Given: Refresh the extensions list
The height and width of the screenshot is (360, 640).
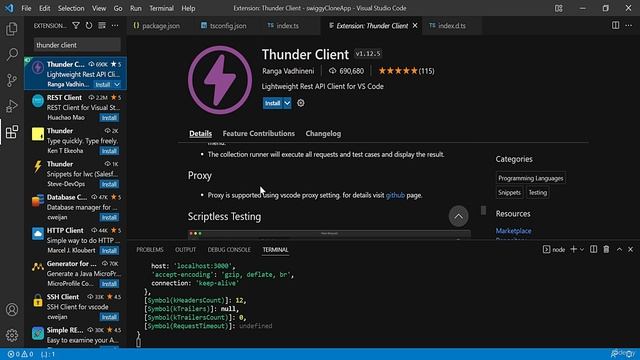Looking at the screenshot, I should click(89, 25).
